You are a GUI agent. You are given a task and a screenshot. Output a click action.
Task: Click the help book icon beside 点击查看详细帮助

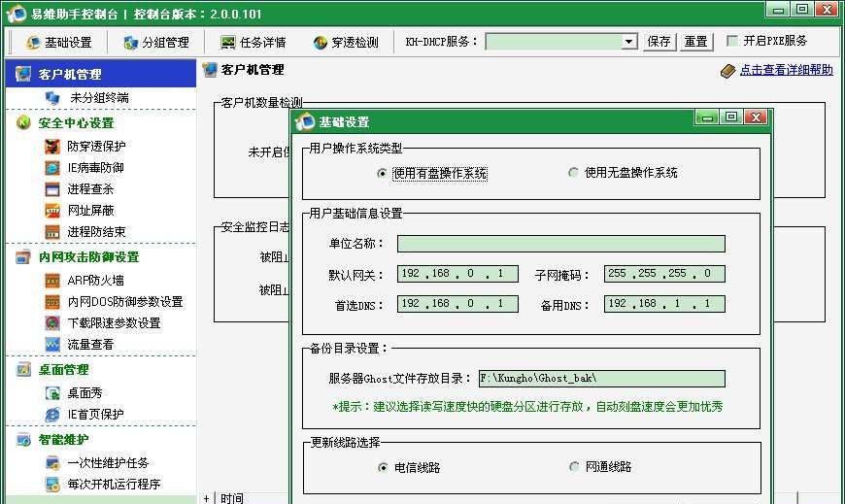coord(727,71)
